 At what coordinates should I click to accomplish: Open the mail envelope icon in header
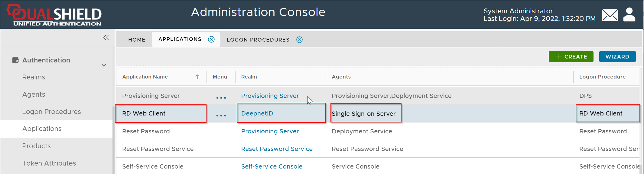(610, 15)
